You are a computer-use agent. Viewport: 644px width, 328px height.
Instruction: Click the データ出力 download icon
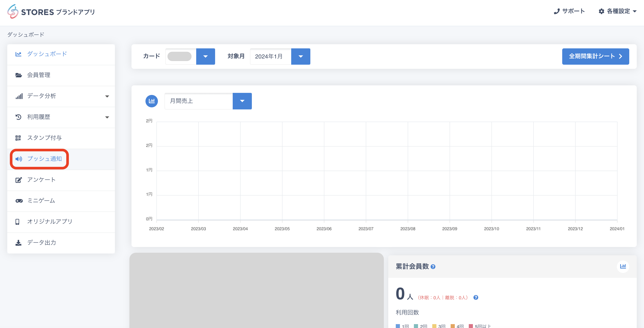[18, 243]
